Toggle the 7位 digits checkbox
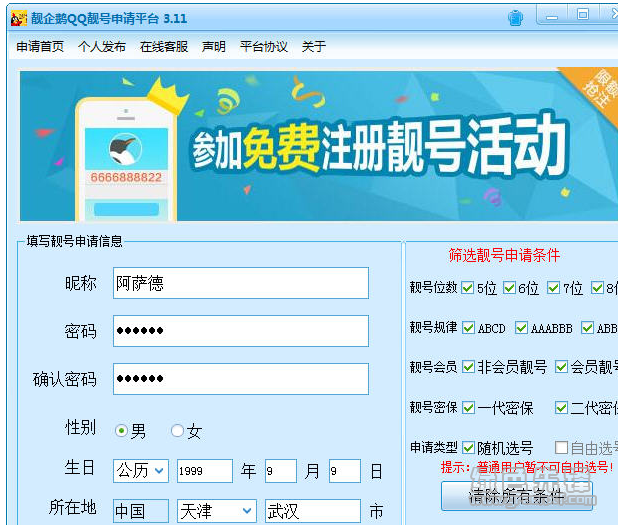Screen dimensions: 618x525 click(x=554, y=288)
